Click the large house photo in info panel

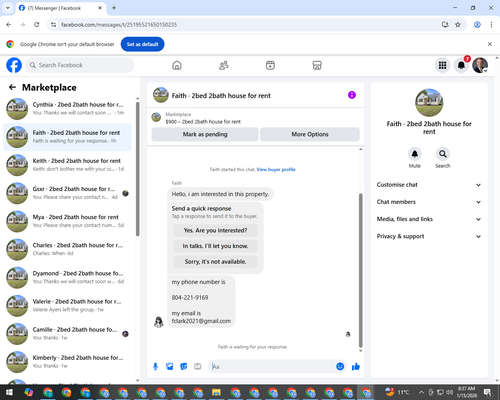[x=429, y=103]
